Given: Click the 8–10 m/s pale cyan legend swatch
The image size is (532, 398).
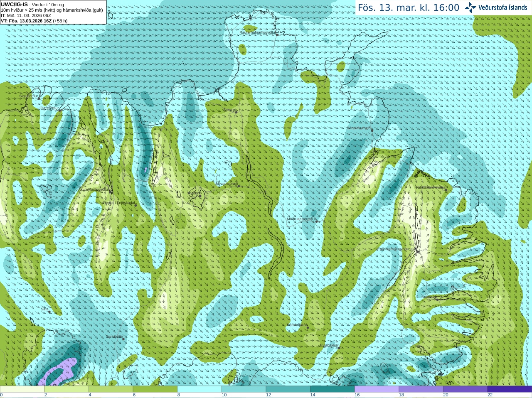Looking at the screenshot, I should tap(199, 389).
